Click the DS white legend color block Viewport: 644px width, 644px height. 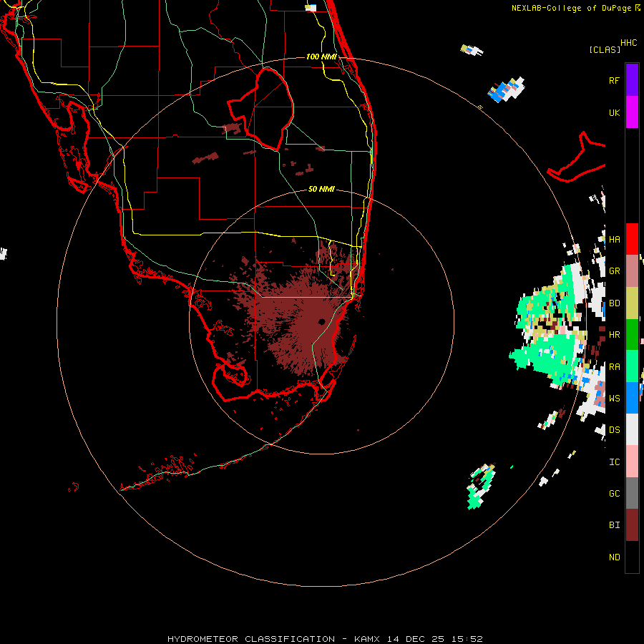pos(632,429)
